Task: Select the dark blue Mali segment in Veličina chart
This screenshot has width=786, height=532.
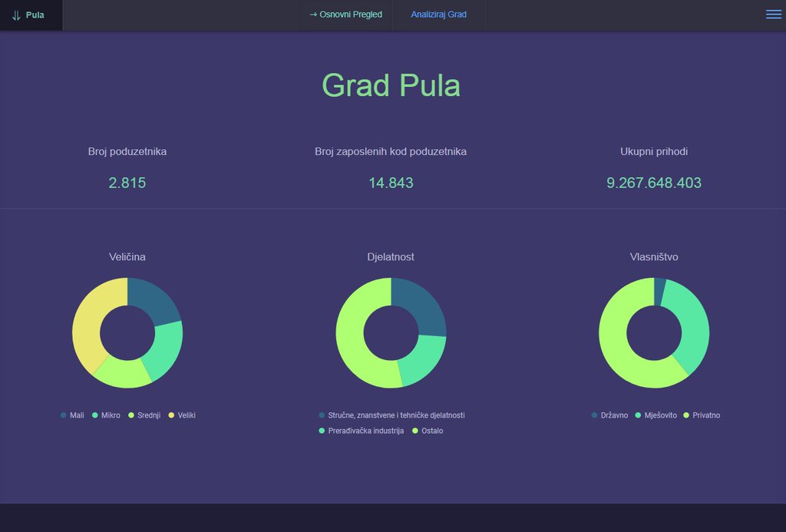Action: click(152, 300)
